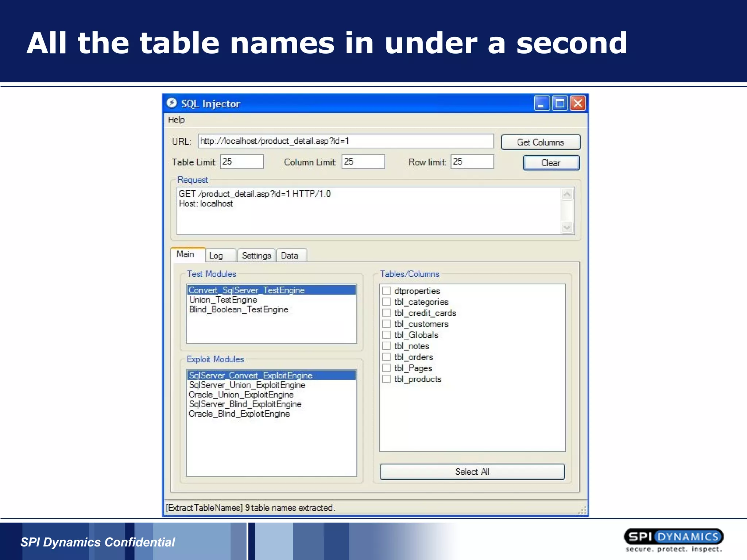The image size is (747, 560).
Task: Click the status bar resize grip
Action: (x=582, y=510)
